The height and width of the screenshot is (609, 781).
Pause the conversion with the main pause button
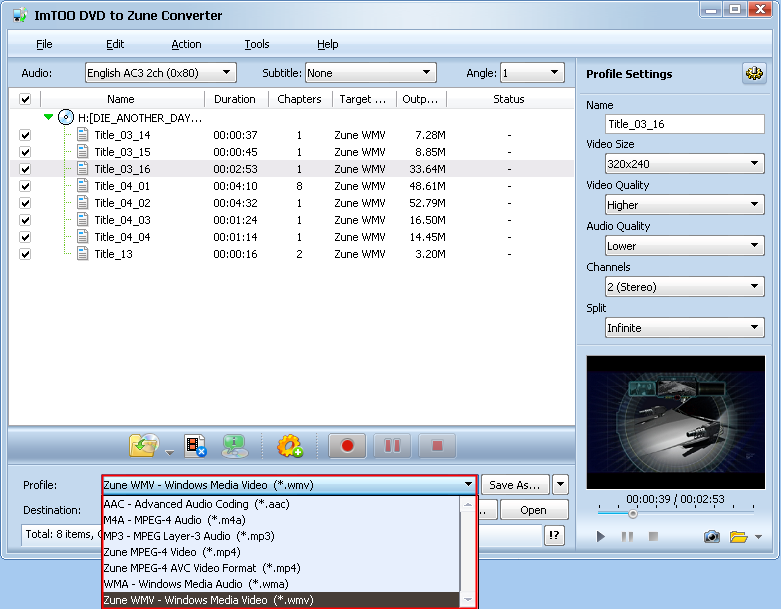(x=392, y=445)
